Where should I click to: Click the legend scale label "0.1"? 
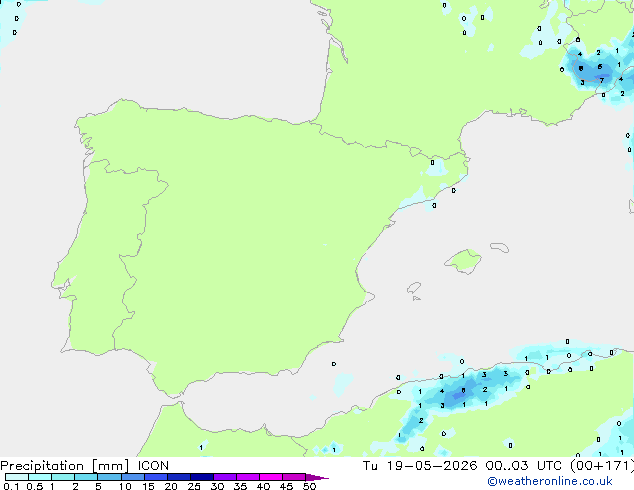pyautogui.click(x=11, y=486)
